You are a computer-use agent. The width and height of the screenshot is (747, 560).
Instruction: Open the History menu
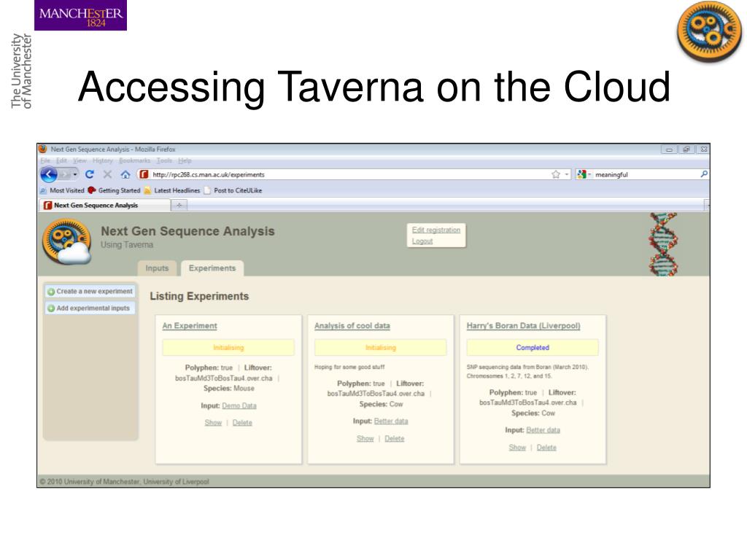tap(102, 161)
